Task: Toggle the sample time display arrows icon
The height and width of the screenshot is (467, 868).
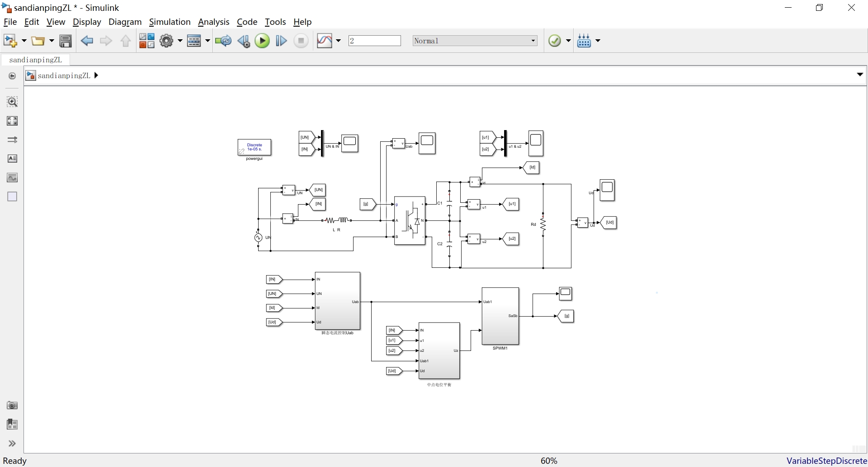Action: click(12, 140)
